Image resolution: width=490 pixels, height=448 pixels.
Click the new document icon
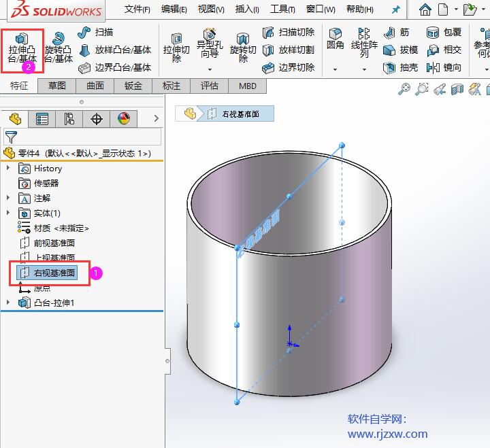click(443, 10)
